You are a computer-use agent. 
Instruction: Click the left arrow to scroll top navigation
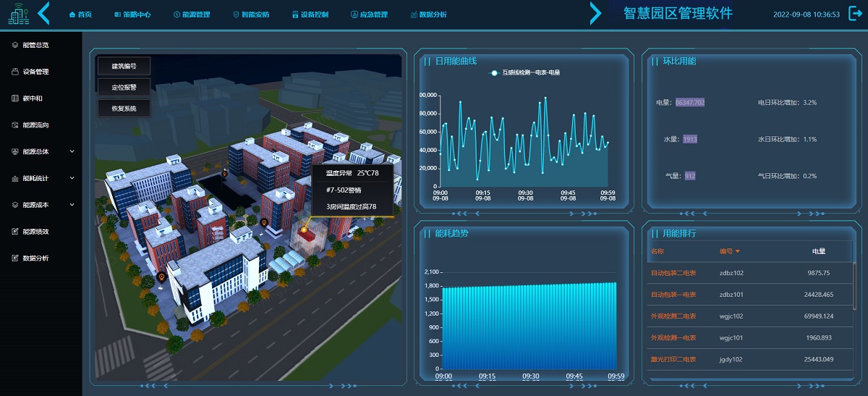pyautogui.click(x=44, y=14)
